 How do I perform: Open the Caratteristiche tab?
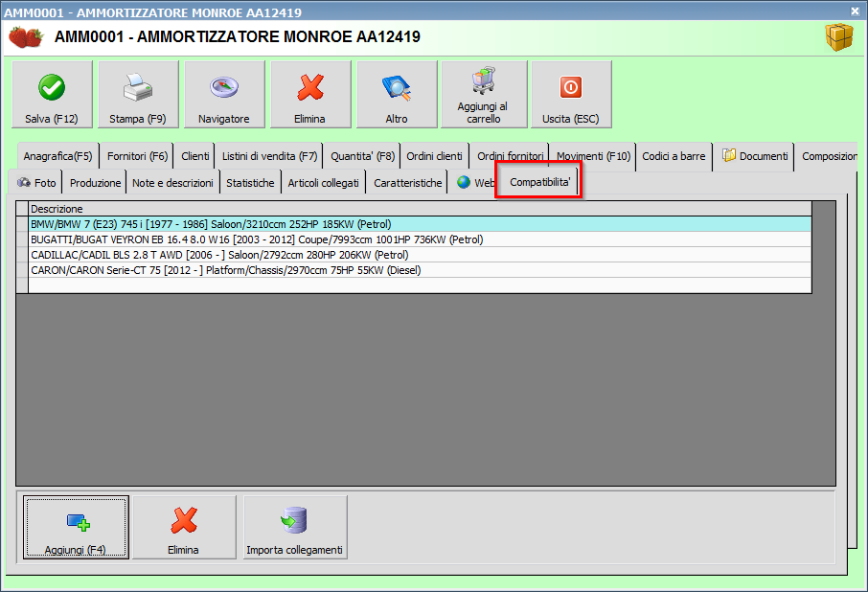pos(408,183)
